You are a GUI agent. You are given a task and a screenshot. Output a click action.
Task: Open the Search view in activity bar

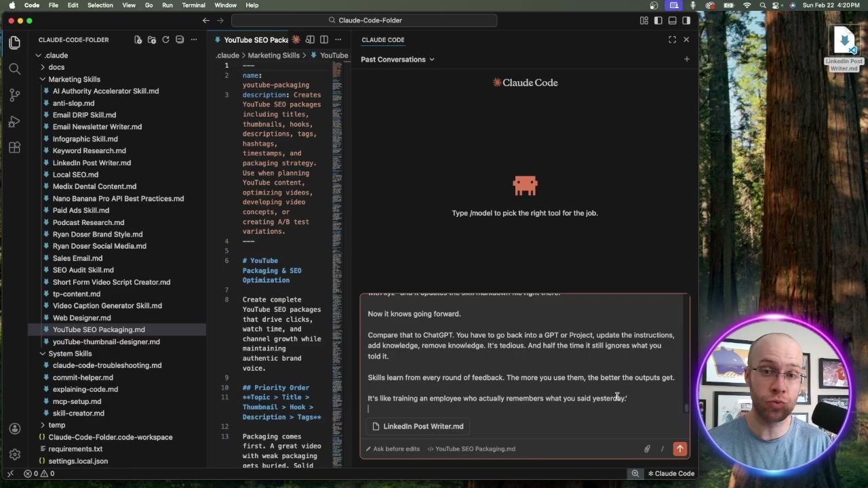[14, 68]
